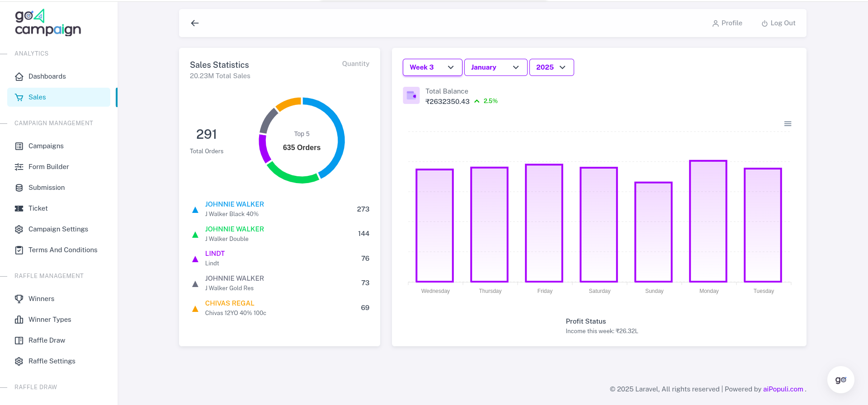Open Raffle Settings menu item

tap(59, 361)
